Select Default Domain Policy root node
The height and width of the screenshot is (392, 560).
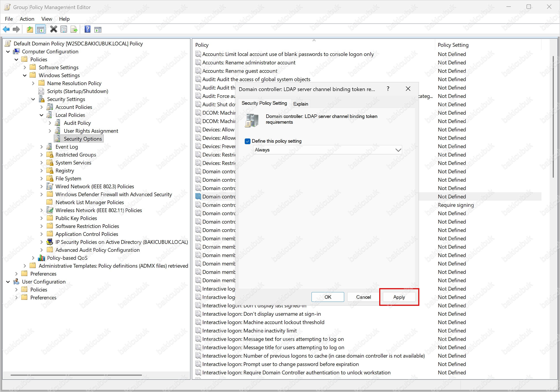click(78, 43)
